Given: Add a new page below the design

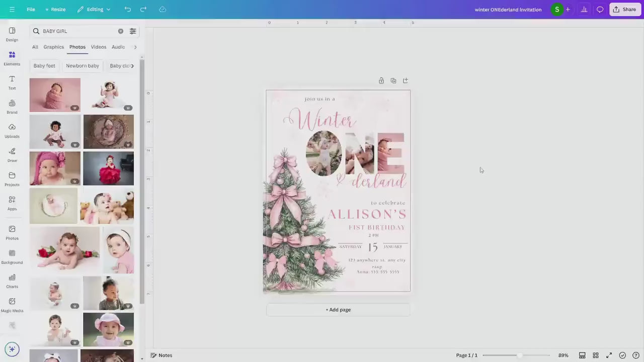Looking at the screenshot, I should tap(338, 309).
